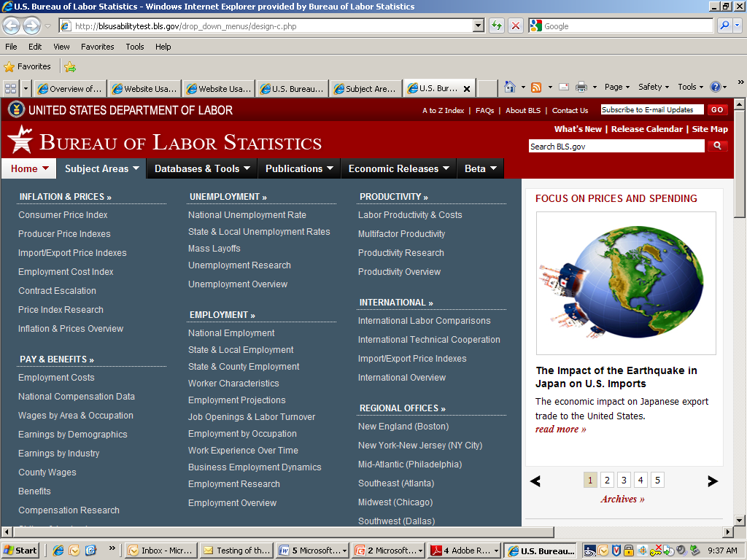This screenshot has width=747, height=560.
Task: Click the Refresh page icon
Action: tap(496, 26)
